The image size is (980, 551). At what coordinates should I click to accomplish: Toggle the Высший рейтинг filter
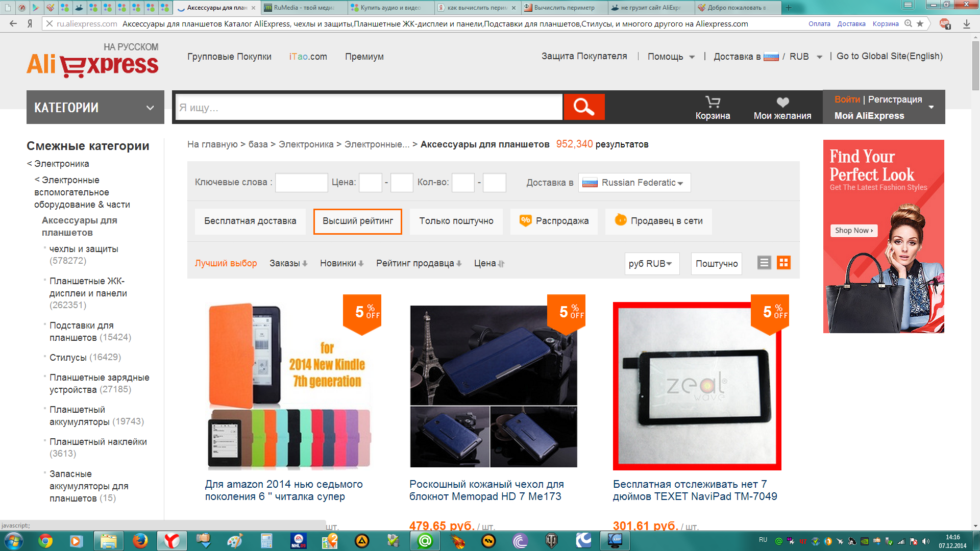coord(357,221)
